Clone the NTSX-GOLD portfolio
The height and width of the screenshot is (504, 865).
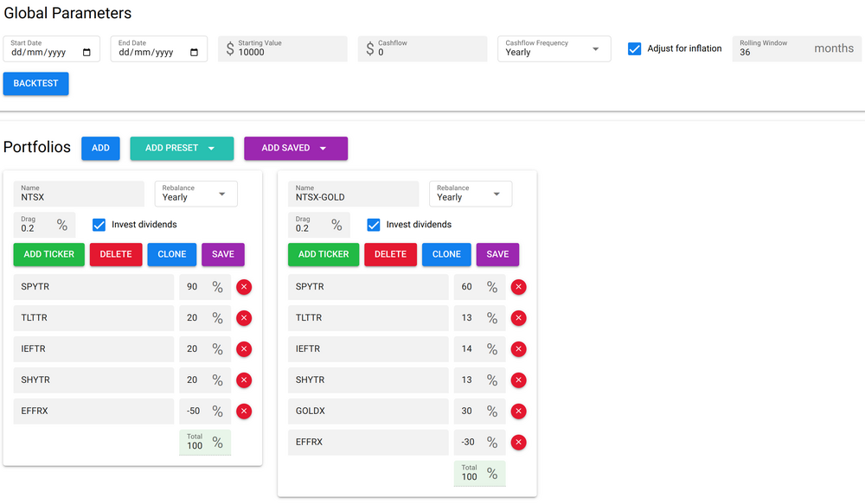click(x=446, y=254)
